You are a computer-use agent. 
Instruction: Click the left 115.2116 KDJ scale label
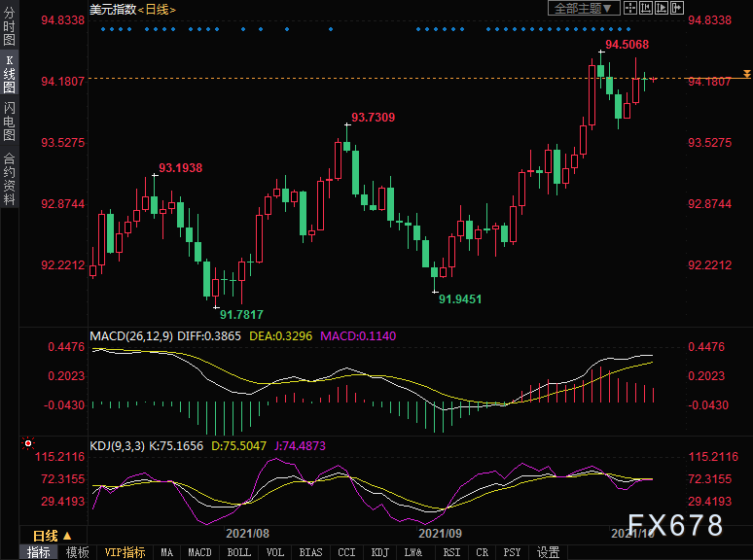(x=59, y=456)
